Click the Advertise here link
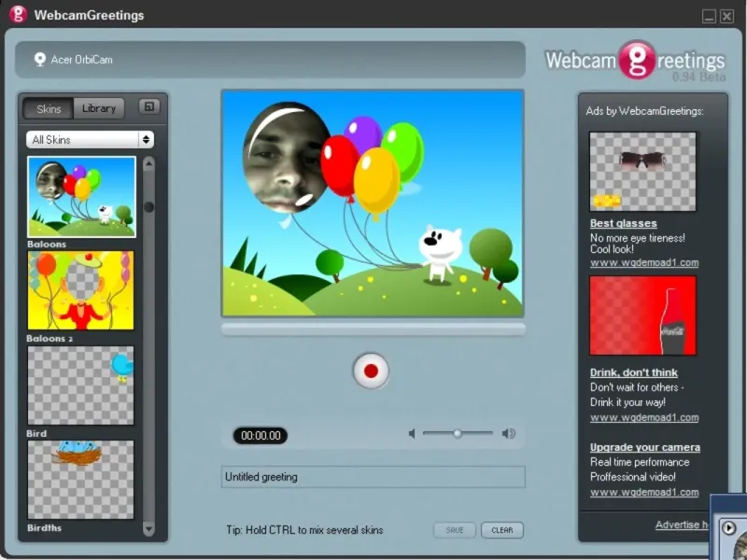Image resolution: width=747 pixels, height=560 pixels. point(683,525)
